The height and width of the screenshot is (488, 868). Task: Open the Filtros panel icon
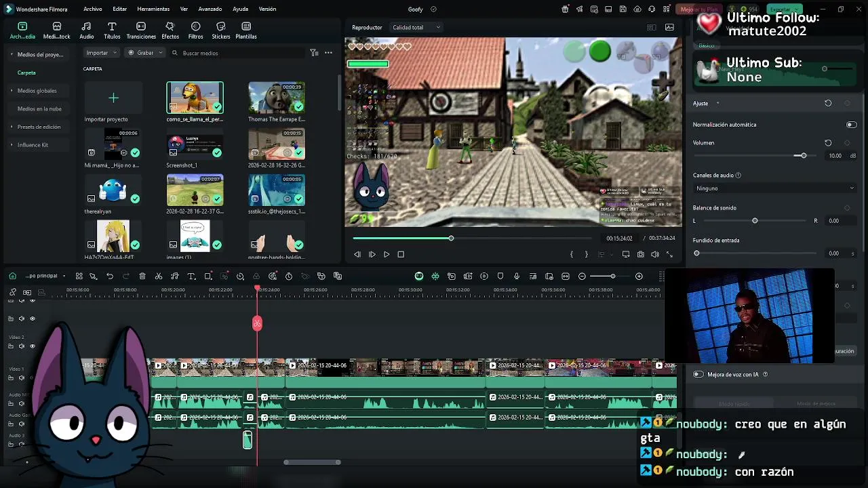tap(195, 30)
